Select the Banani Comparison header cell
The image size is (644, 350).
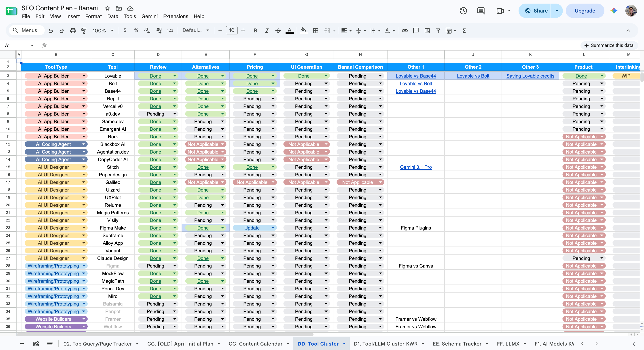(360, 67)
